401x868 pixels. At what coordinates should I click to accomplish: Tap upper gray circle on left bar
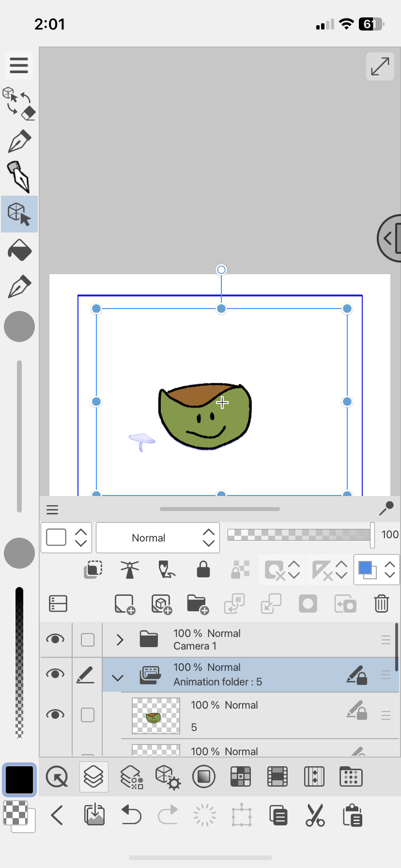tap(19, 326)
